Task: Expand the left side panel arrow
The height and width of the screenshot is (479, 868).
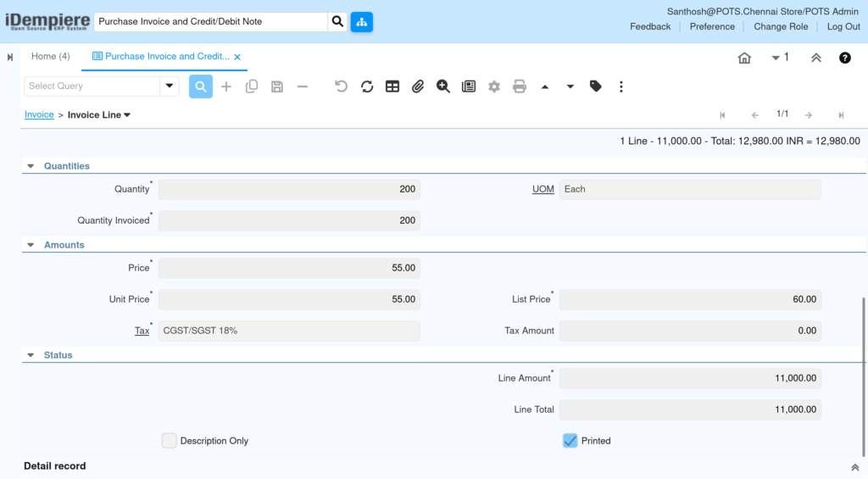Action: 10,57
